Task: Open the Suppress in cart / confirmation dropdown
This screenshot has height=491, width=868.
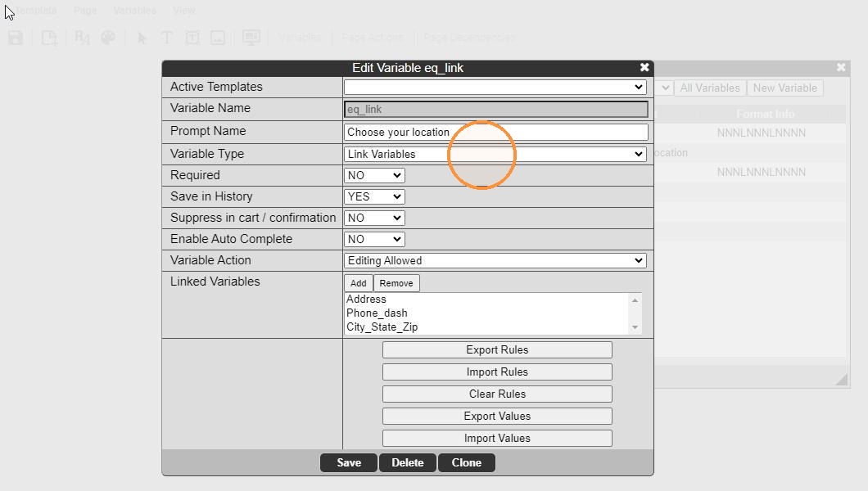Action: (x=374, y=218)
